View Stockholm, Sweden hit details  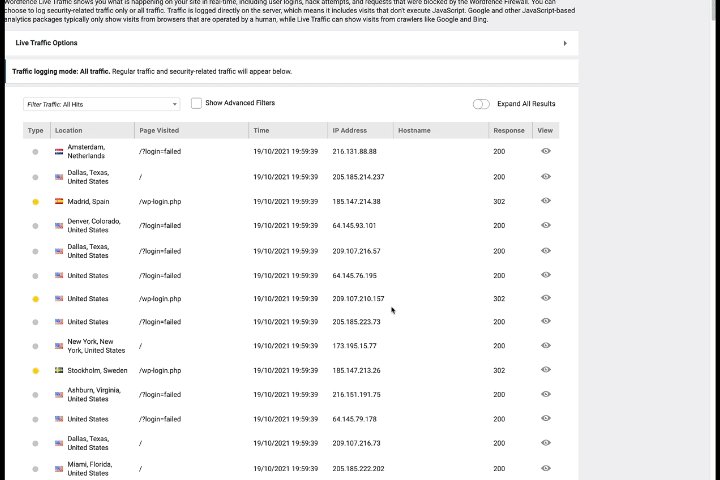pos(546,370)
